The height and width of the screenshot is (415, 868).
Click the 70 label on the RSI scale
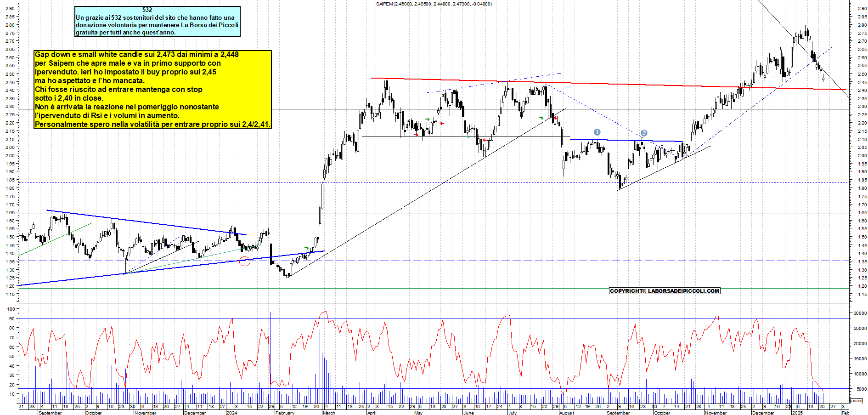tap(12, 337)
